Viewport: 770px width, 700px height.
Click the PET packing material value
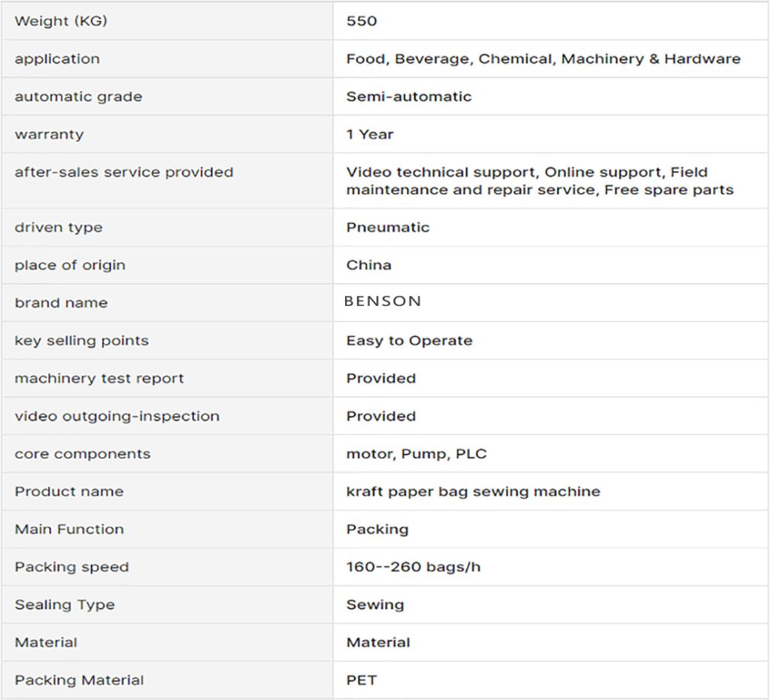(362, 680)
